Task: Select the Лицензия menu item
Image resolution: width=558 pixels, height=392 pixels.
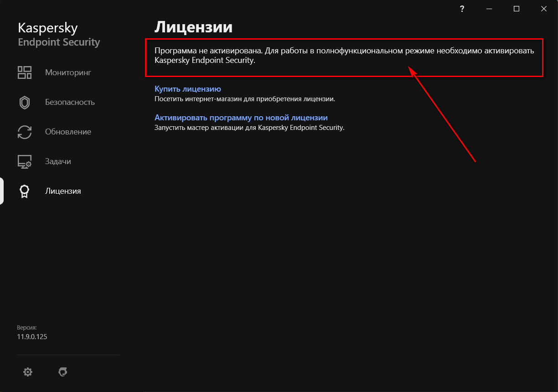Action: tap(63, 191)
